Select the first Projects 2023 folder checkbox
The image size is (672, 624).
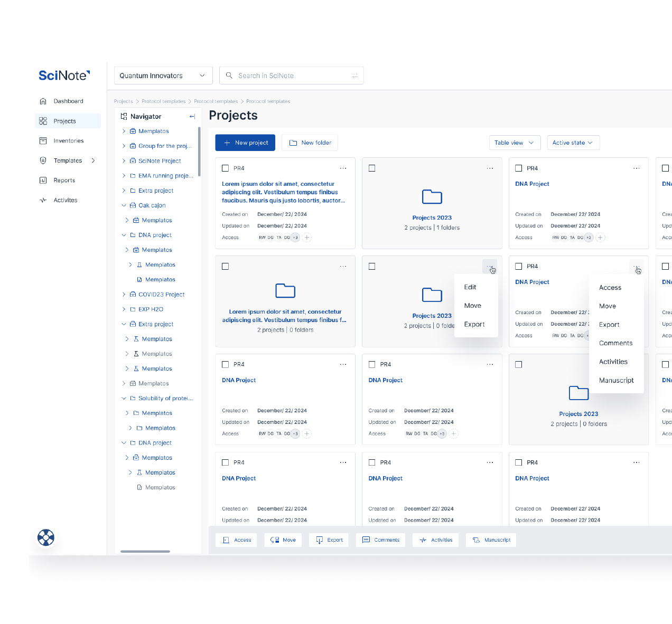372,168
